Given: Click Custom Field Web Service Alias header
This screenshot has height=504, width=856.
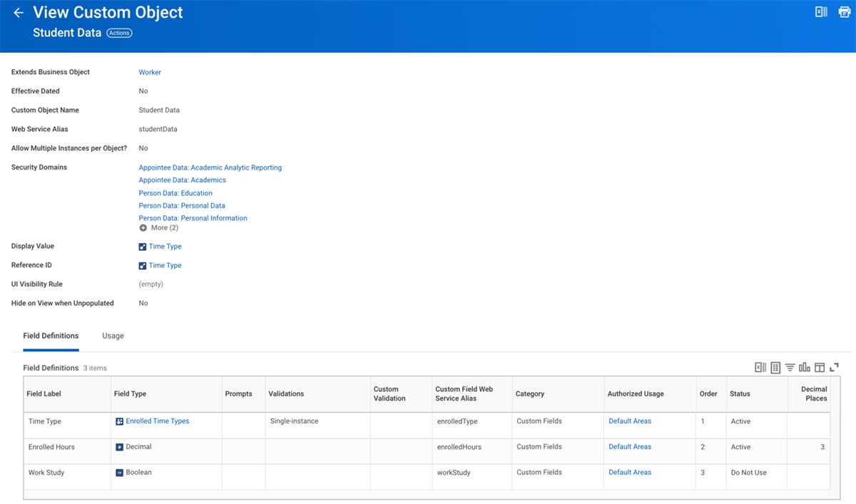Looking at the screenshot, I should point(472,394).
